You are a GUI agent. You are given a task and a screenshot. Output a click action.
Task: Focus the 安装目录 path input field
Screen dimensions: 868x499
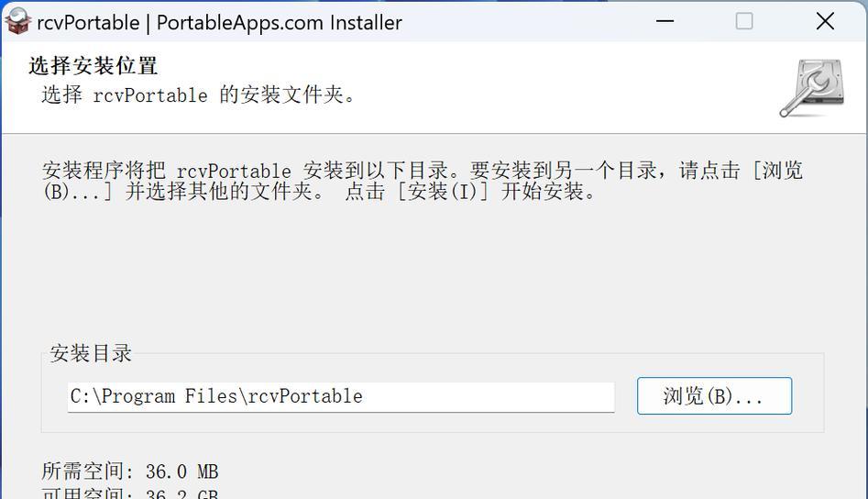pyautogui.click(x=341, y=396)
